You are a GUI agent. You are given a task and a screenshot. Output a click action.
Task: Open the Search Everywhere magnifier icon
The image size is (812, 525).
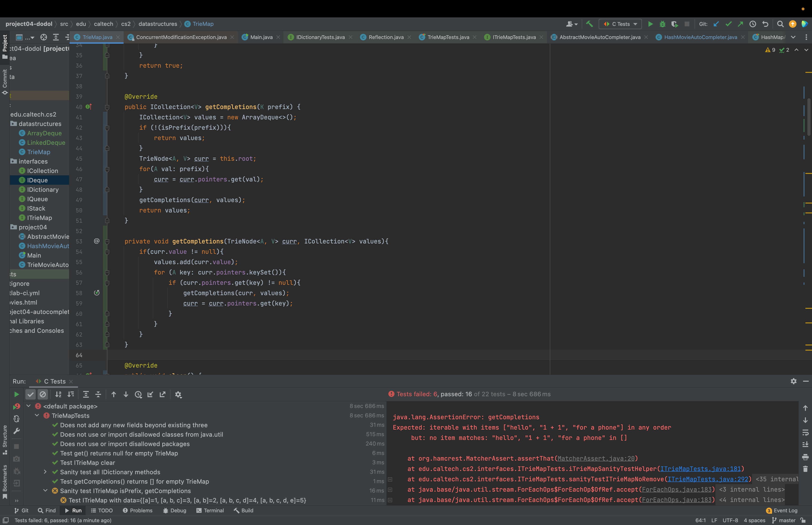[780, 24]
